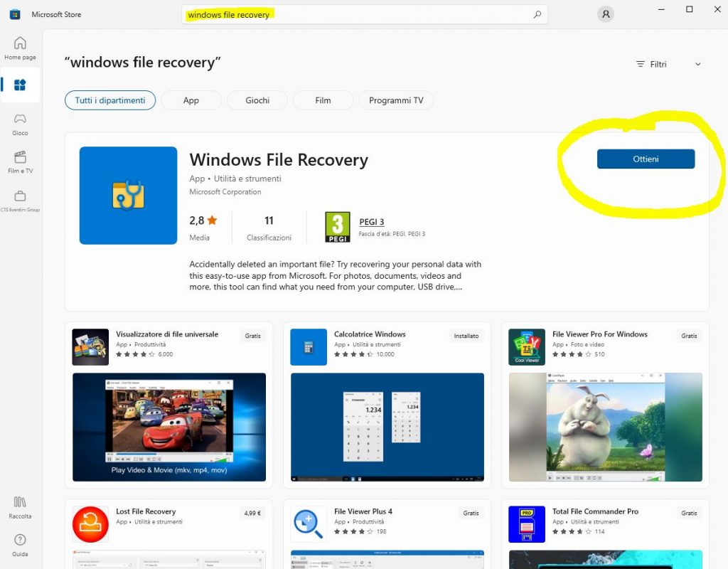Click Total File Commander Pro app icon
This screenshot has height=569, width=728.
(x=527, y=524)
